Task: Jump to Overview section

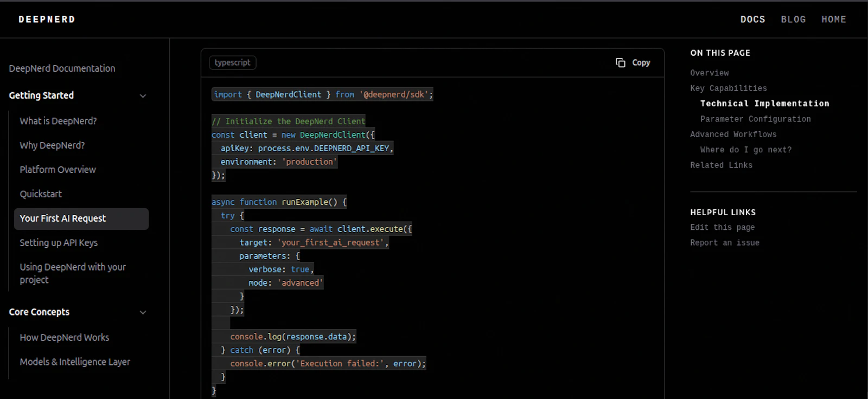Action: pos(710,73)
